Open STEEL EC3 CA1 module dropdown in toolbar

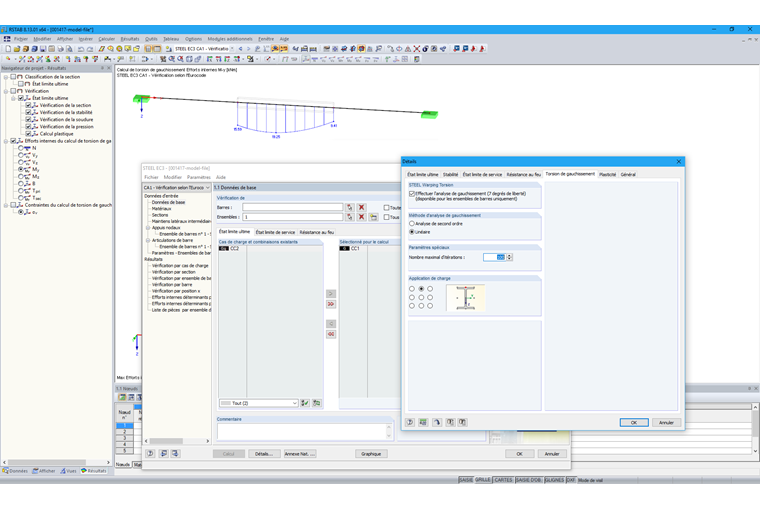(x=232, y=49)
